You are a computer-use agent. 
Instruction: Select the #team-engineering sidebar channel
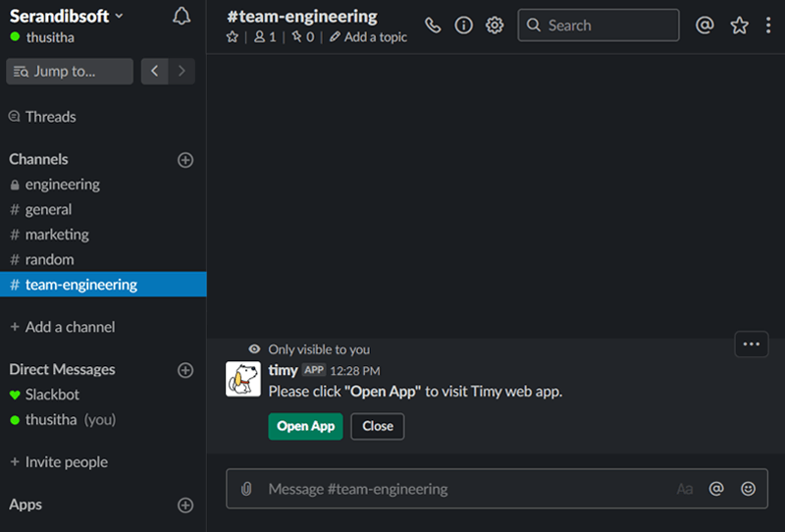coord(103,284)
